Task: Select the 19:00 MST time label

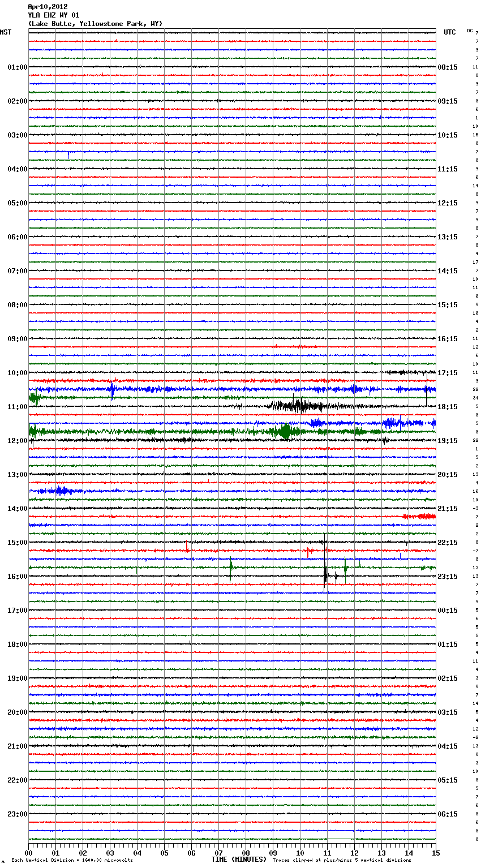Action: tap(17, 678)
